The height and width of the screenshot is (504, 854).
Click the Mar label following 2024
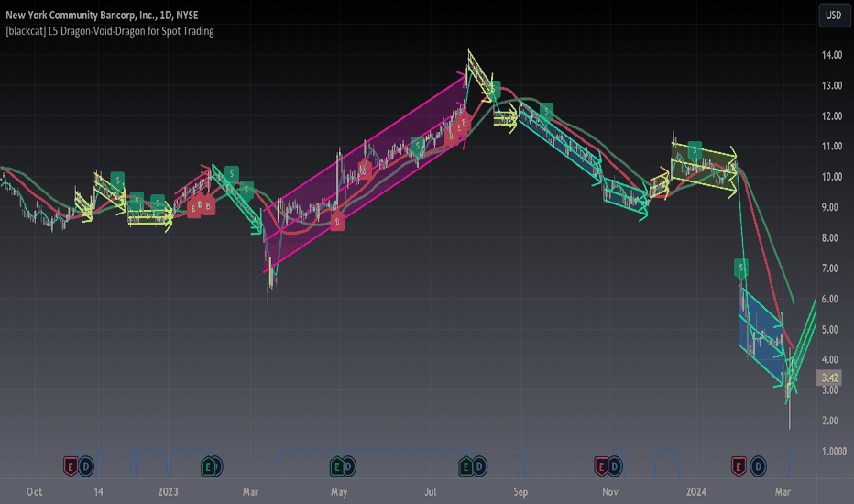click(x=783, y=492)
